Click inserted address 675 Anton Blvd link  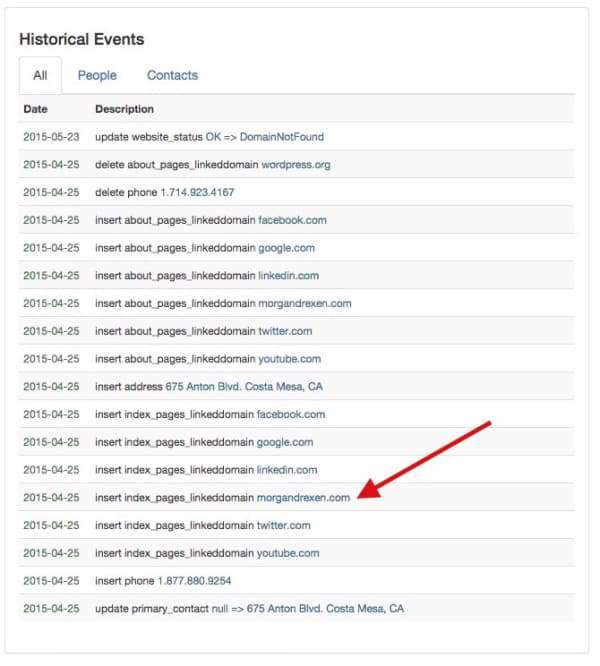click(x=244, y=387)
